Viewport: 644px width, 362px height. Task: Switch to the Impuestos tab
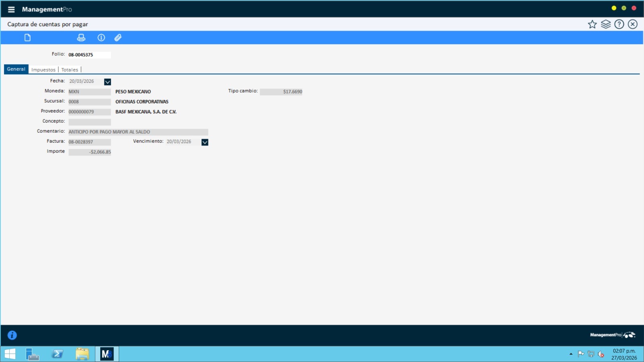point(43,70)
